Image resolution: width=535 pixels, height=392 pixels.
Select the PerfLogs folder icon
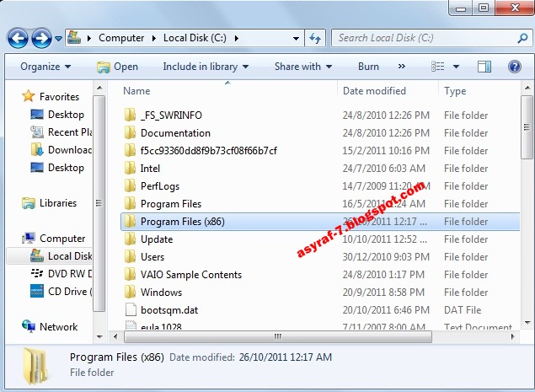130,186
